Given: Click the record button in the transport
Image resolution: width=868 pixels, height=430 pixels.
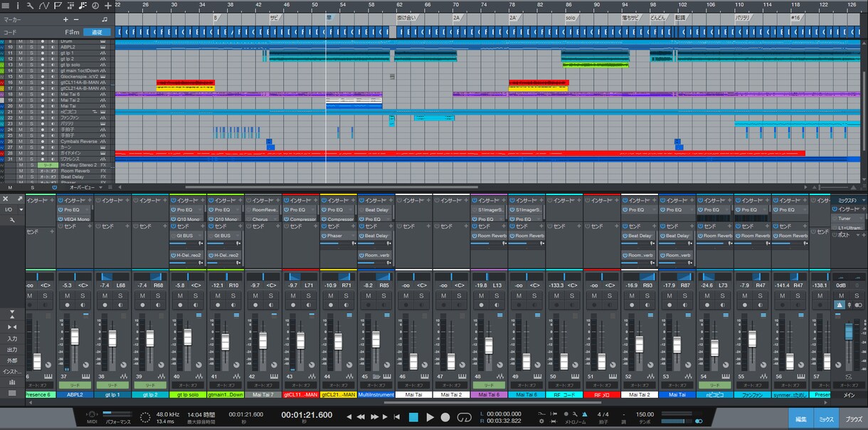Looking at the screenshot, I should (445, 417).
